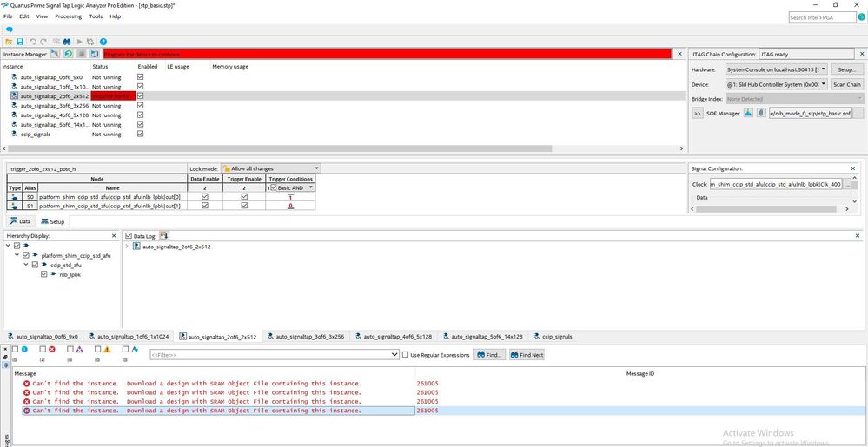Open the Device dropdown
The image size is (868, 447).
(777, 84)
